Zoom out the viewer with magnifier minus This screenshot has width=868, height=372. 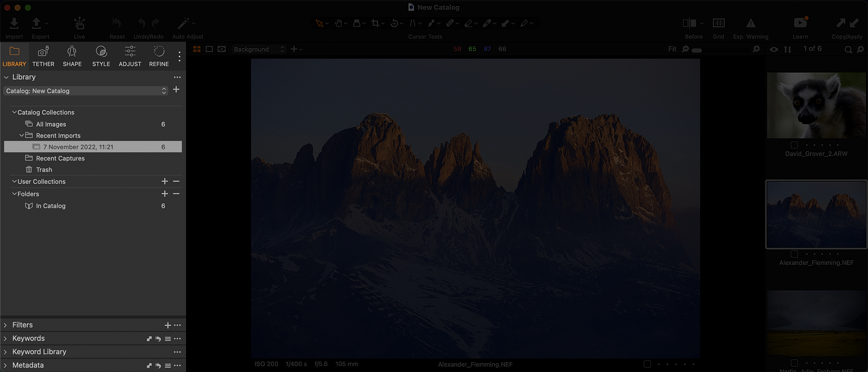coord(686,49)
